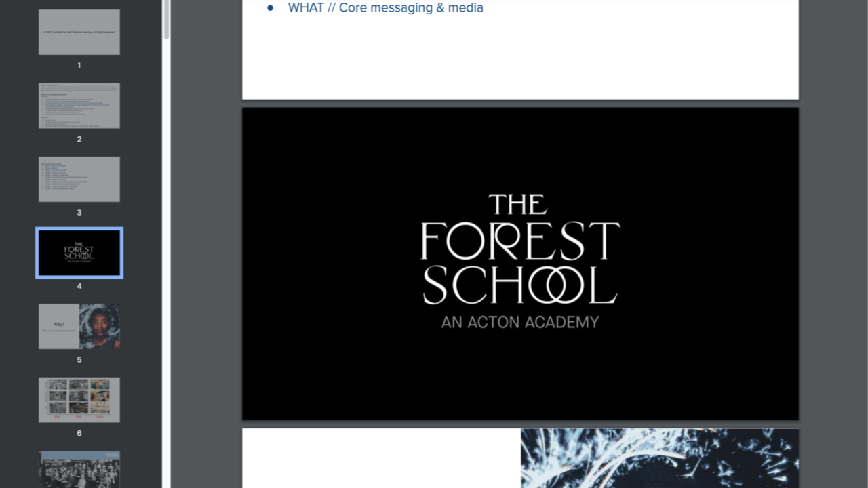Open the page 1 thumbnail in sidebar
Viewport: 868px width, 488px height.
[79, 32]
